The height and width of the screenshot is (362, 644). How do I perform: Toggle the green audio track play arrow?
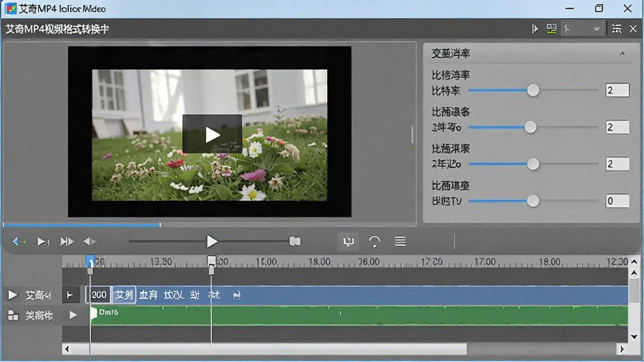pos(73,315)
